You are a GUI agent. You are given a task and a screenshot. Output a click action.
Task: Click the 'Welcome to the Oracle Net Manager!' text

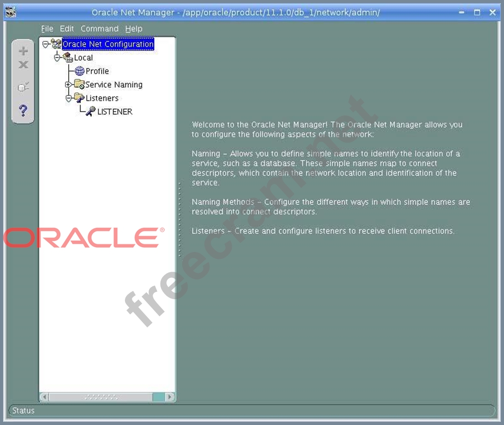click(259, 125)
